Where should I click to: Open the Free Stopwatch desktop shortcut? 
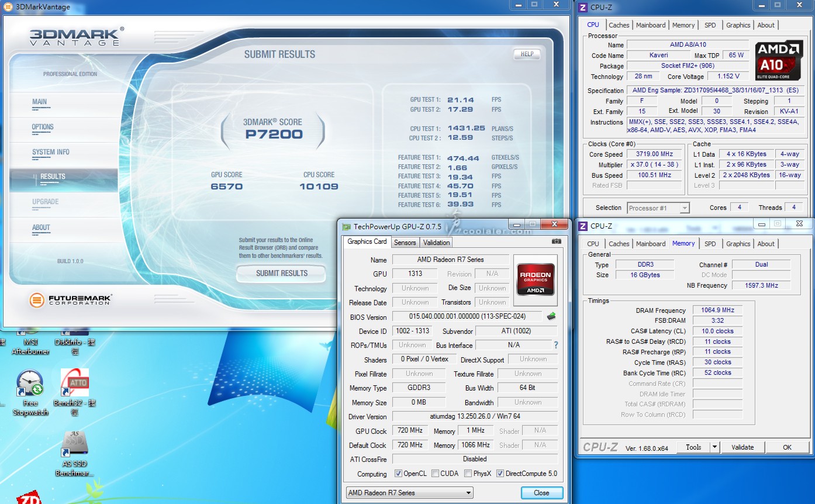point(30,392)
